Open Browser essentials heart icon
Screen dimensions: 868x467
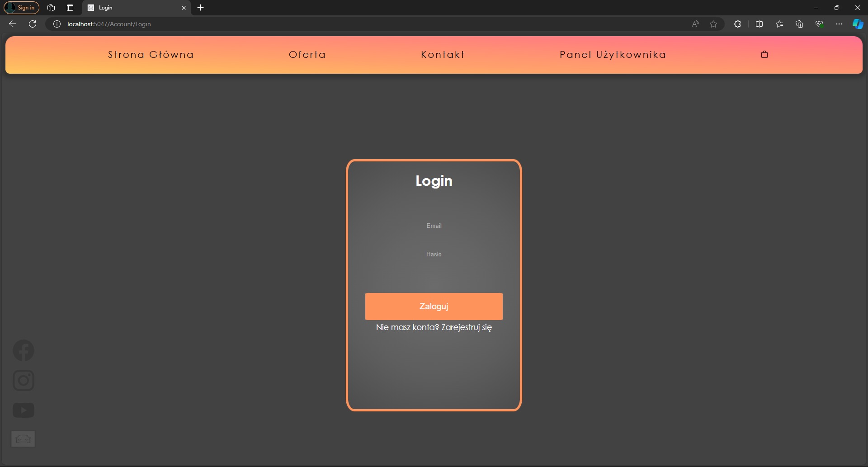[x=819, y=24]
